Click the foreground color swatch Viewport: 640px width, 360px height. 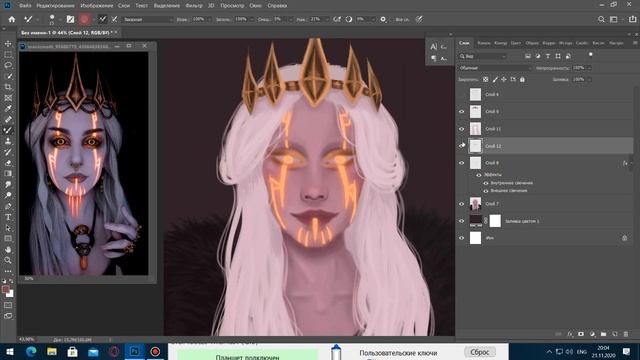5,289
